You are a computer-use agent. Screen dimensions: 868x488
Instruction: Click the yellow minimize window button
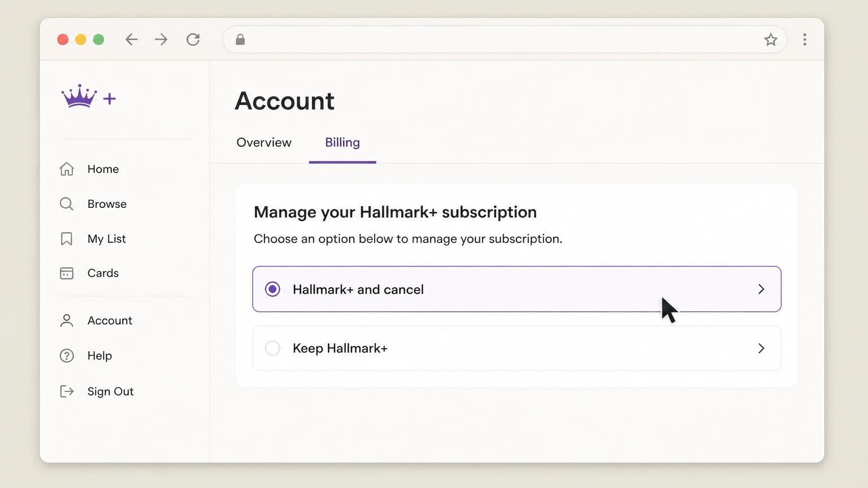pos(81,40)
